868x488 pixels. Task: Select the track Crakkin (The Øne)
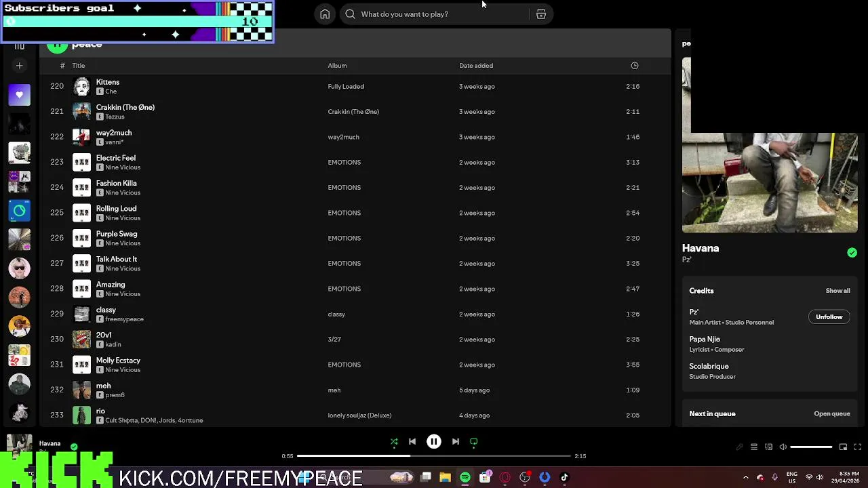coord(125,107)
